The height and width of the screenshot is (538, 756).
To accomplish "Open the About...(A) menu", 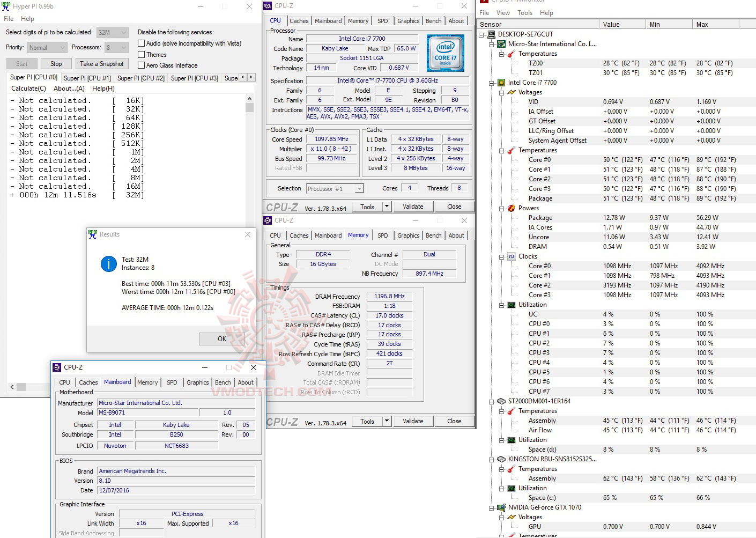I will coord(69,89).
